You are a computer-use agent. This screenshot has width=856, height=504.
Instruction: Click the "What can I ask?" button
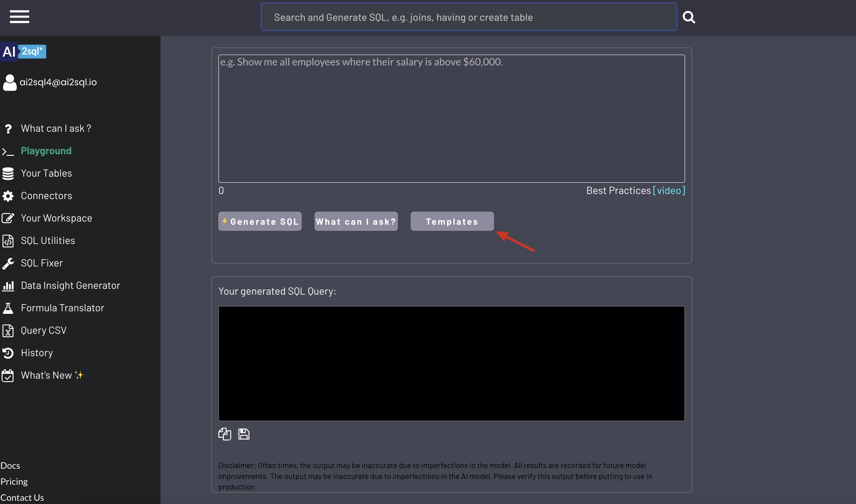point(356,222)
